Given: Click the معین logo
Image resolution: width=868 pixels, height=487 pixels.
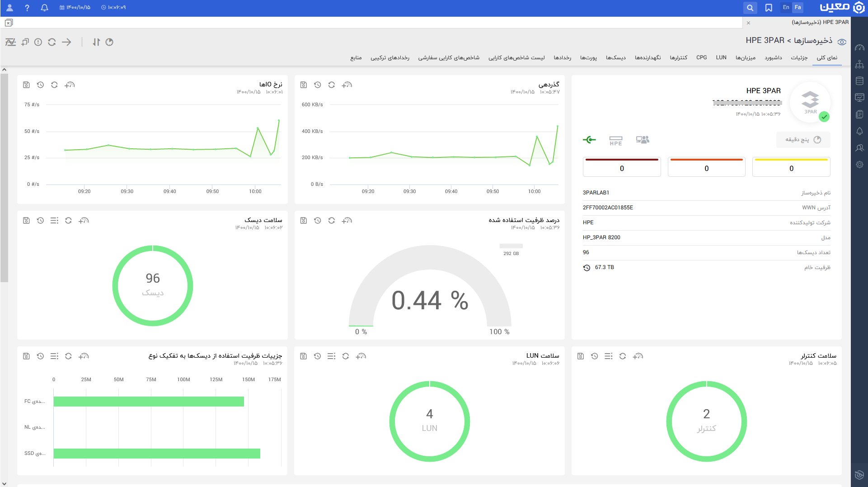Looking at the screenshot, I should click(x=842, y=8).
